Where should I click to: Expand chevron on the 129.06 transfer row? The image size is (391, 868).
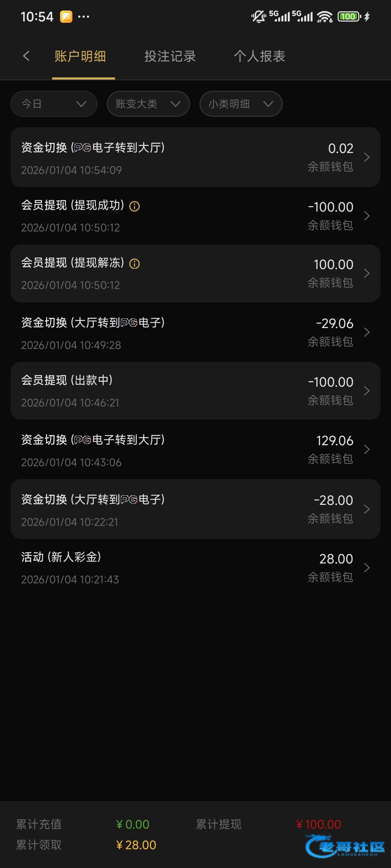click(x=367, y=450)
